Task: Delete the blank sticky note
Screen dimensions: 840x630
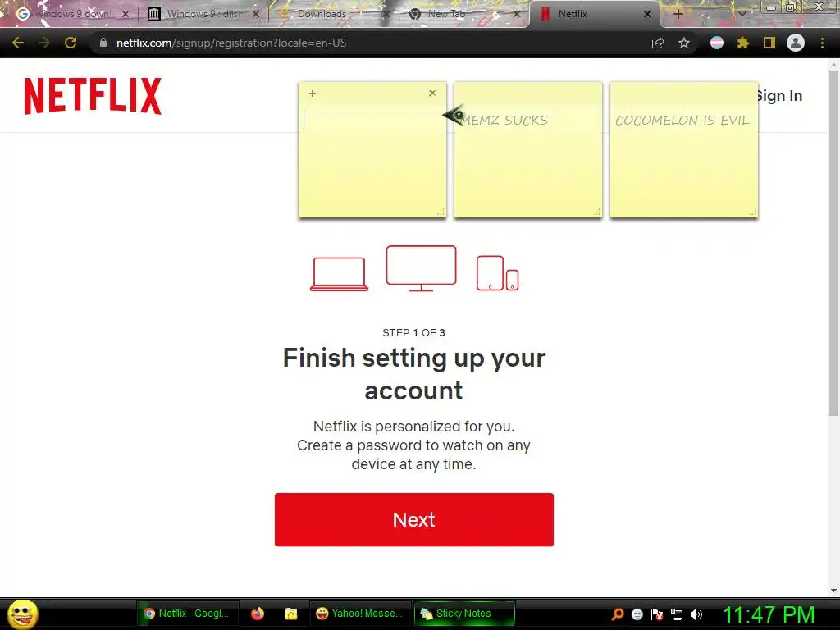Action: [432, 94]
